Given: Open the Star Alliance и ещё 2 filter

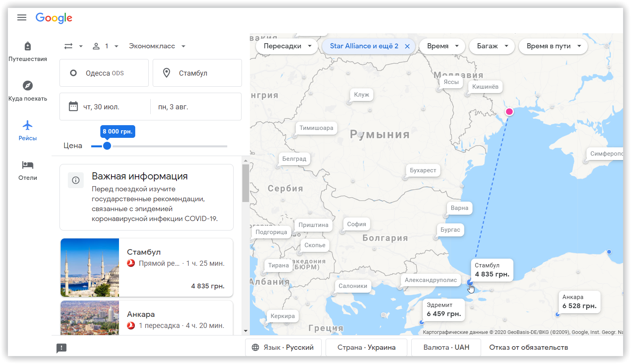Looking at the screenshot, I should (x=364, y=46).
